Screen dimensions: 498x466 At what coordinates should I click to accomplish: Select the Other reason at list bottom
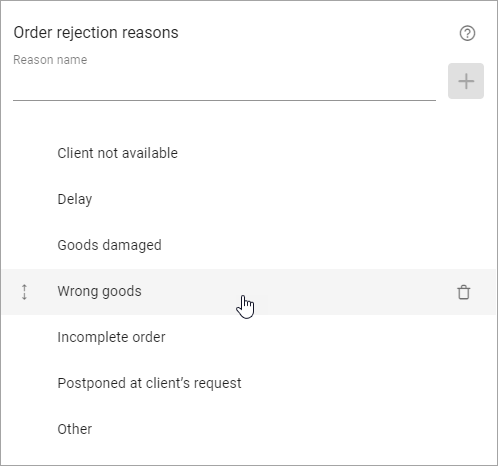coord(75,429)
